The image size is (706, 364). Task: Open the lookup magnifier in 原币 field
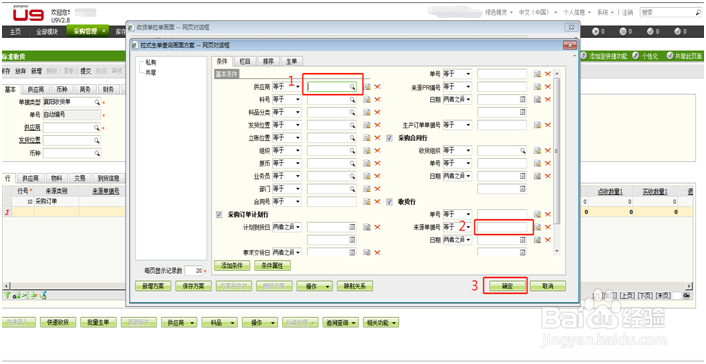(353, 163)
